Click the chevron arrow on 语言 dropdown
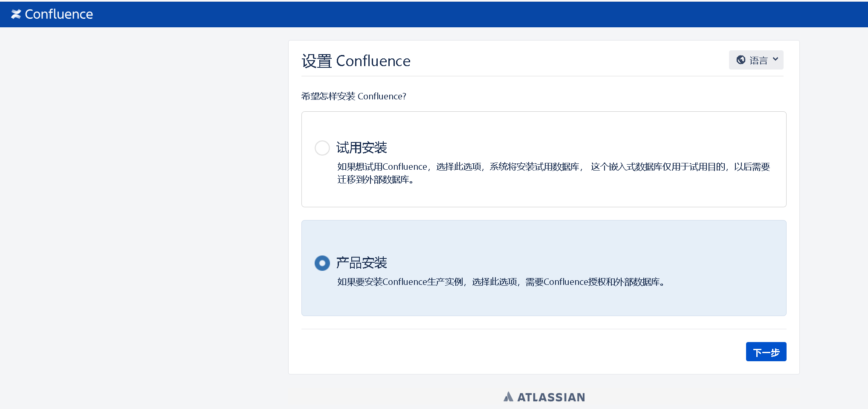 (x=775, y=59)
